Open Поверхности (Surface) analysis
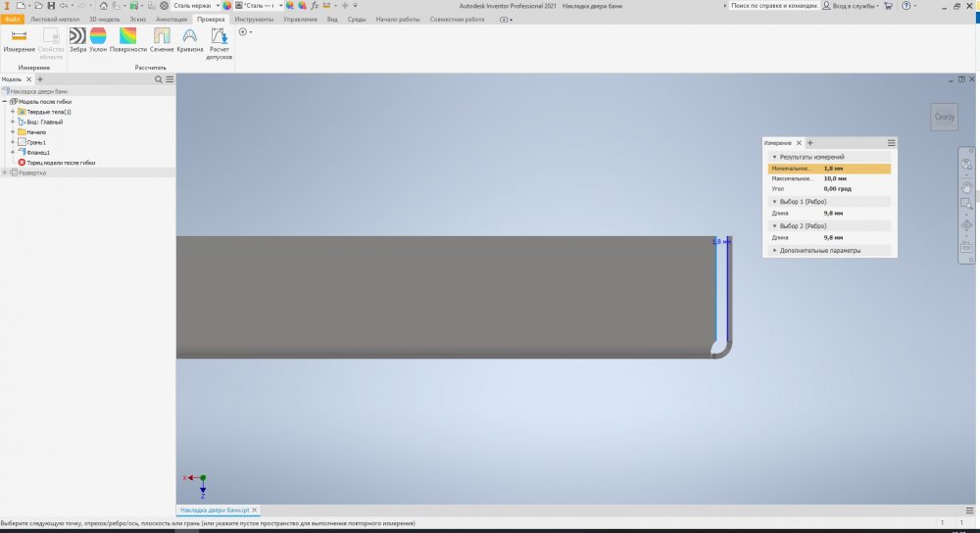This screenshot has width=980, height=533. click(128, 39)
